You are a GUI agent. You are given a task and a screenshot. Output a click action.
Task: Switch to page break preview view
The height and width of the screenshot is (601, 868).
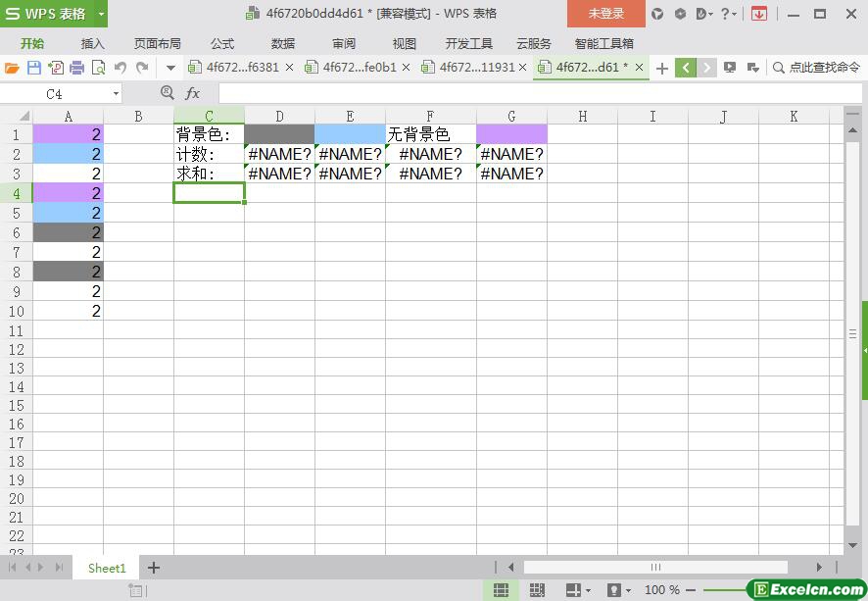coord(537,590)
